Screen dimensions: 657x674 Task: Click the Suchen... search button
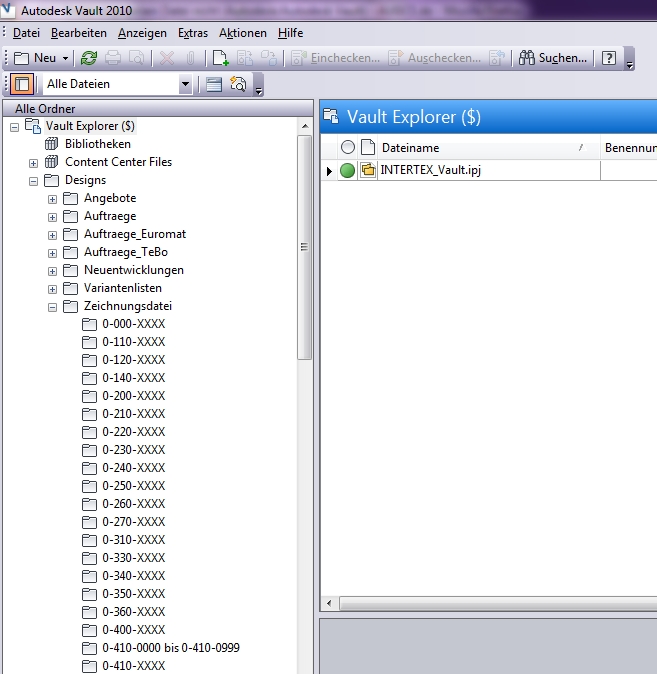[x=553, y=58]
